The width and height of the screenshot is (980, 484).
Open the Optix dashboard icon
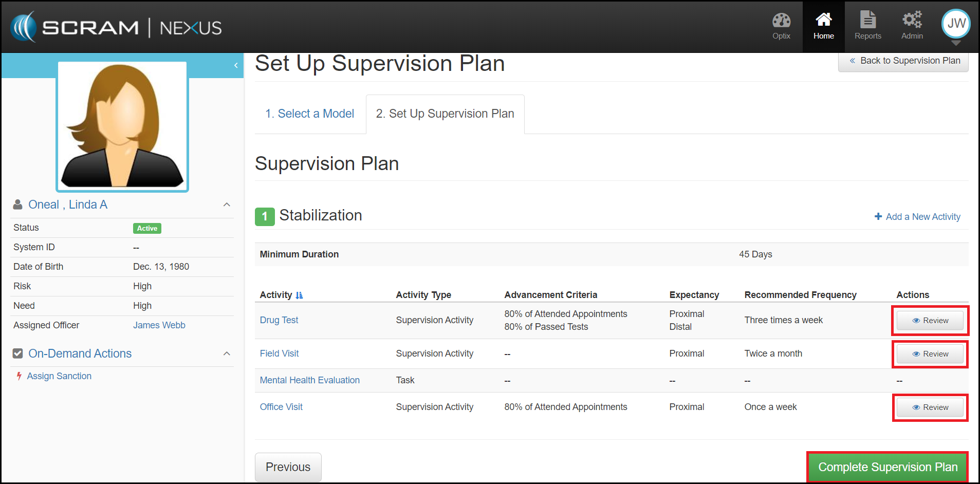click(781, 21)
